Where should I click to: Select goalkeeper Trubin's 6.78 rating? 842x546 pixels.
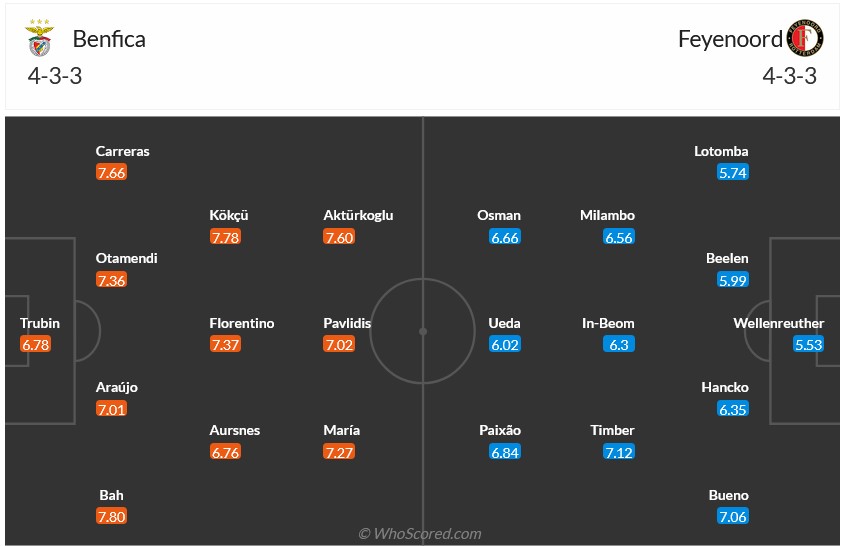(x=35, y=345)
